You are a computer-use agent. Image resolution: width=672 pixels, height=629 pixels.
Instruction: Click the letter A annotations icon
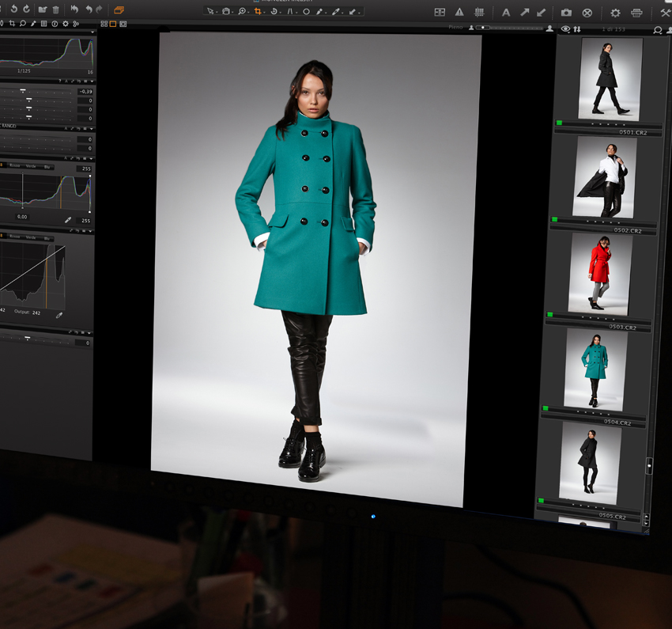click(506, 13)
